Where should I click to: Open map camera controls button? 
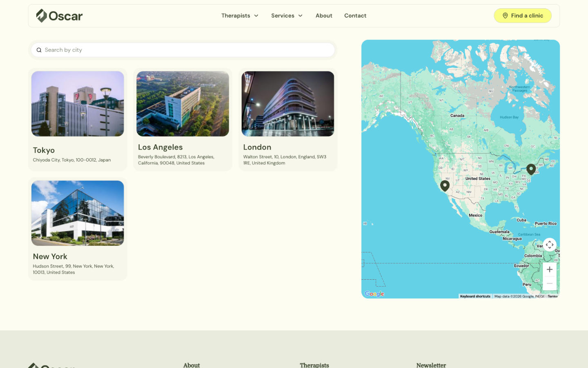(x=550, y=245)
